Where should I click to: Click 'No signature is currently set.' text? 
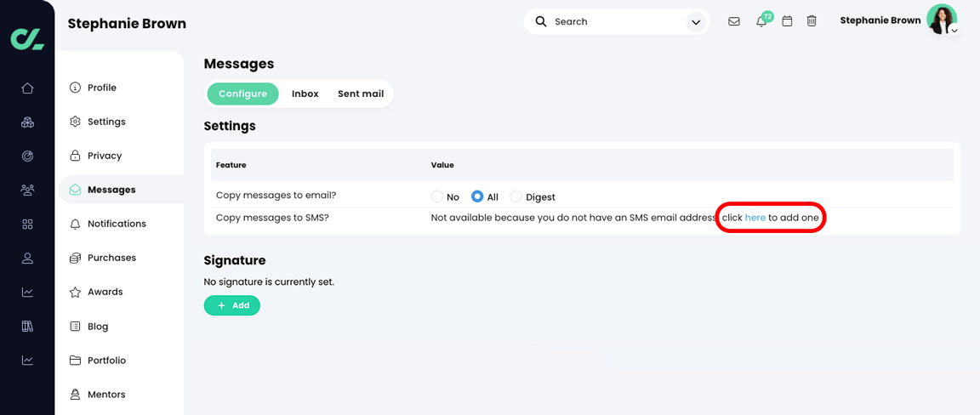pyautogui.click(x=269, y=281)
